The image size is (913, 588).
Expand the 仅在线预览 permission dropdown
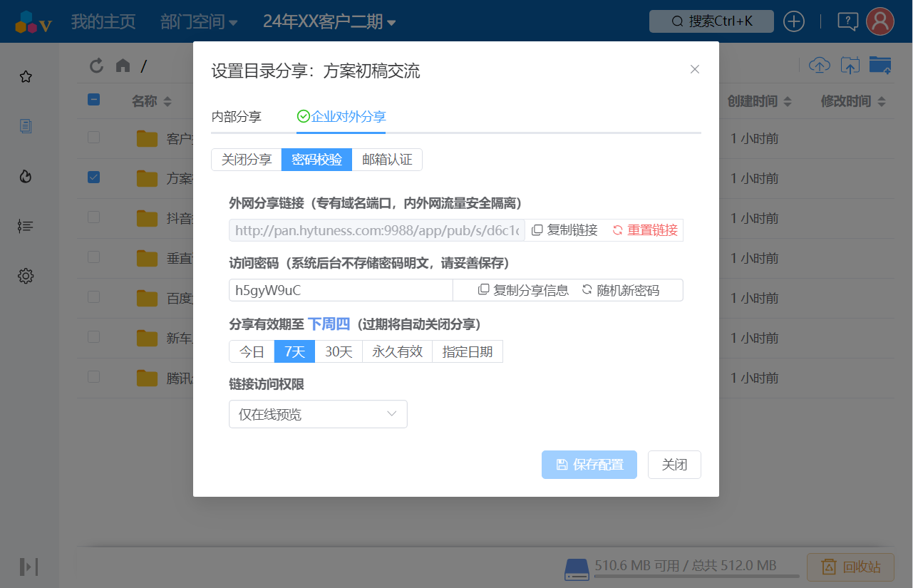(x=318, y=414)
